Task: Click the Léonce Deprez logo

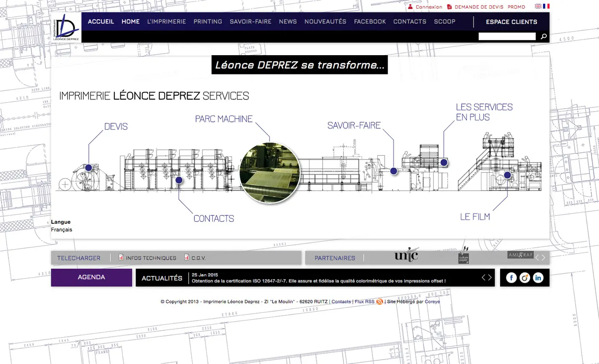Action: pos(66,27)
